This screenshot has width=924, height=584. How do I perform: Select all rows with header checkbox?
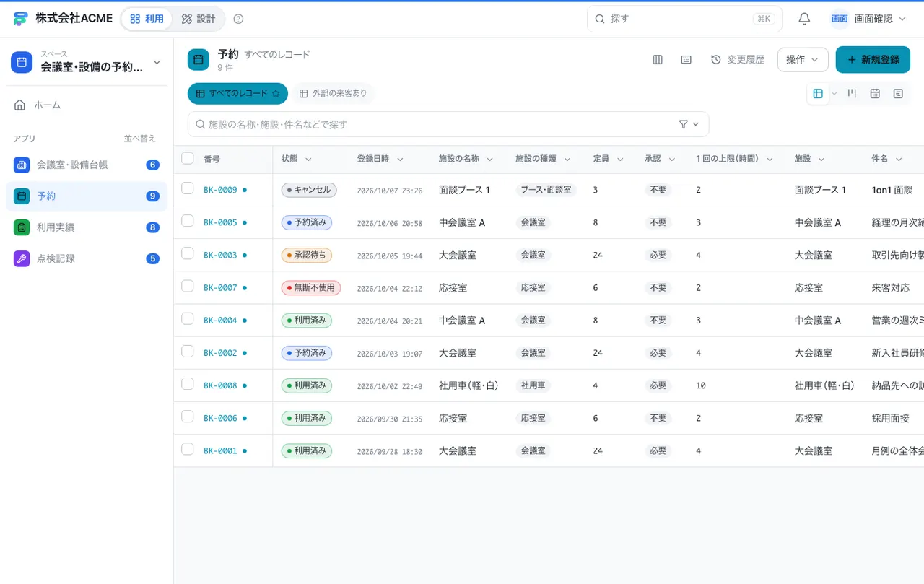tap(188, 158)
